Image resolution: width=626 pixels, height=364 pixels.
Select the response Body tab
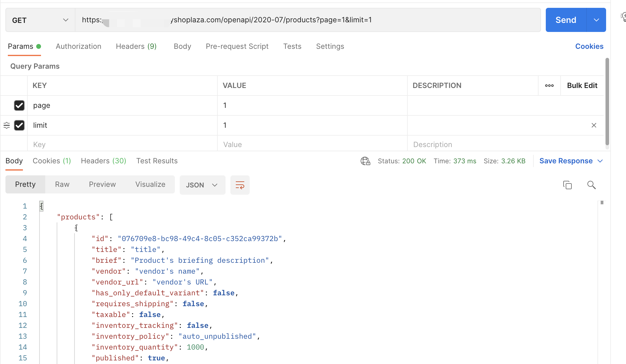(x=14, y=161)
